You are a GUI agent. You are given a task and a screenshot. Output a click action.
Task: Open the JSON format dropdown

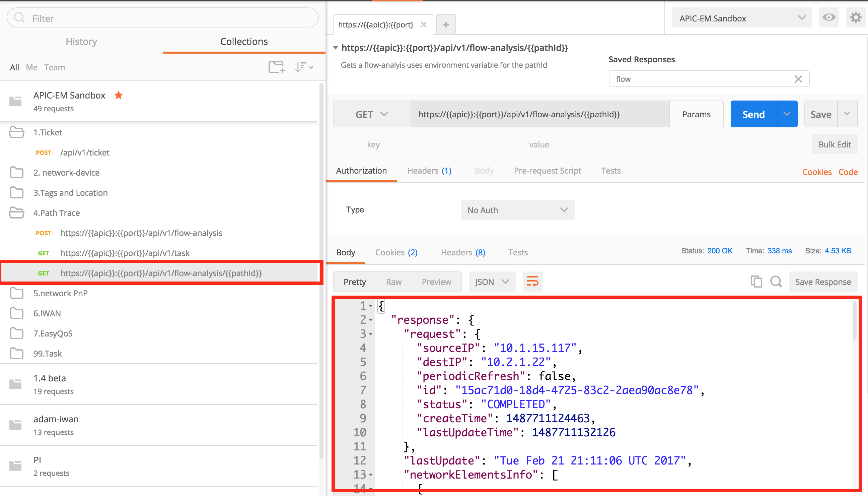coord(492,282)
